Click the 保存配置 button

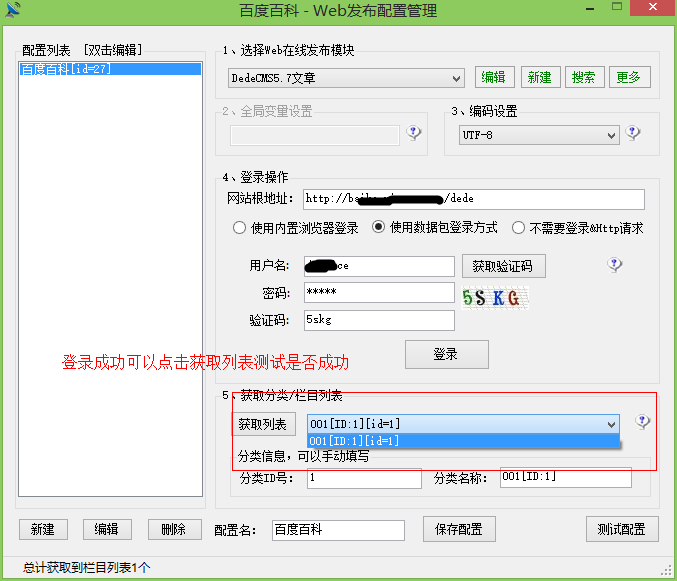(x=459, y=529)
